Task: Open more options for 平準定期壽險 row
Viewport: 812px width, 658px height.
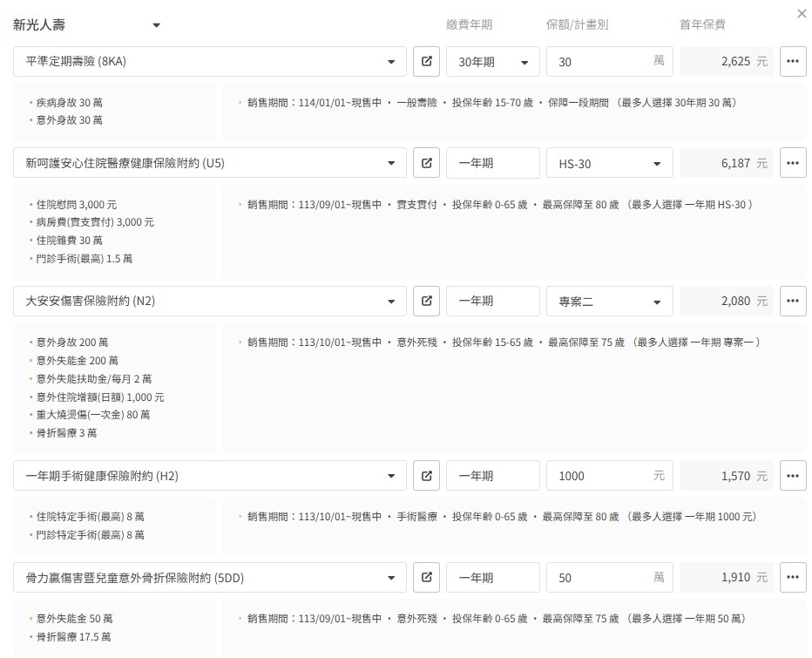Action: point(792,62)
